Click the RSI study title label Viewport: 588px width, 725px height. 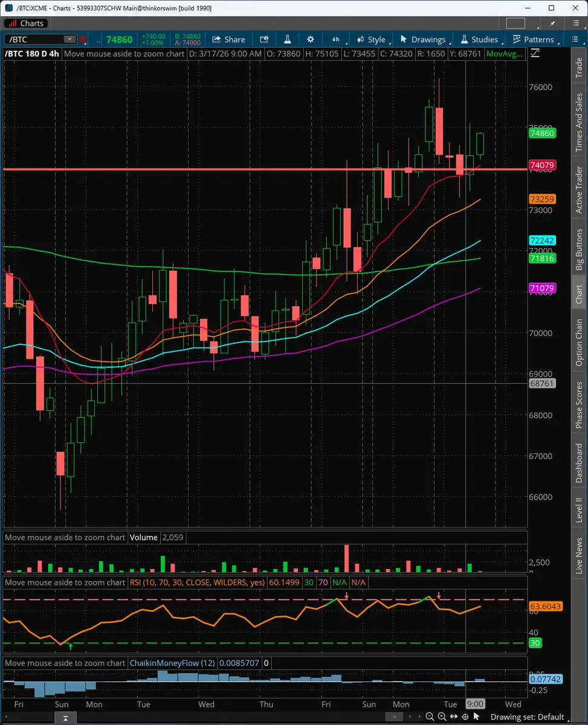tap(197, 582)
